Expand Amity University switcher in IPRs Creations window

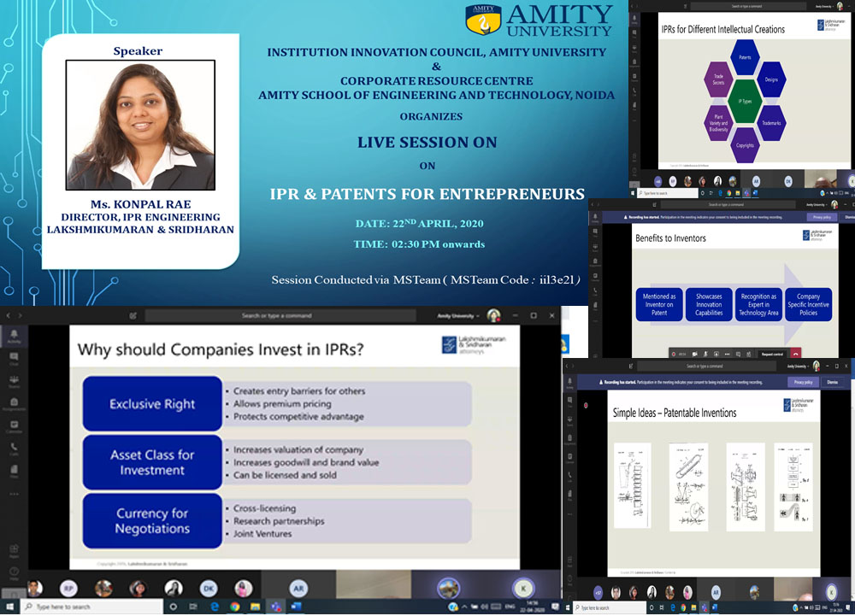pyautogui.click(x=824, y=6)
